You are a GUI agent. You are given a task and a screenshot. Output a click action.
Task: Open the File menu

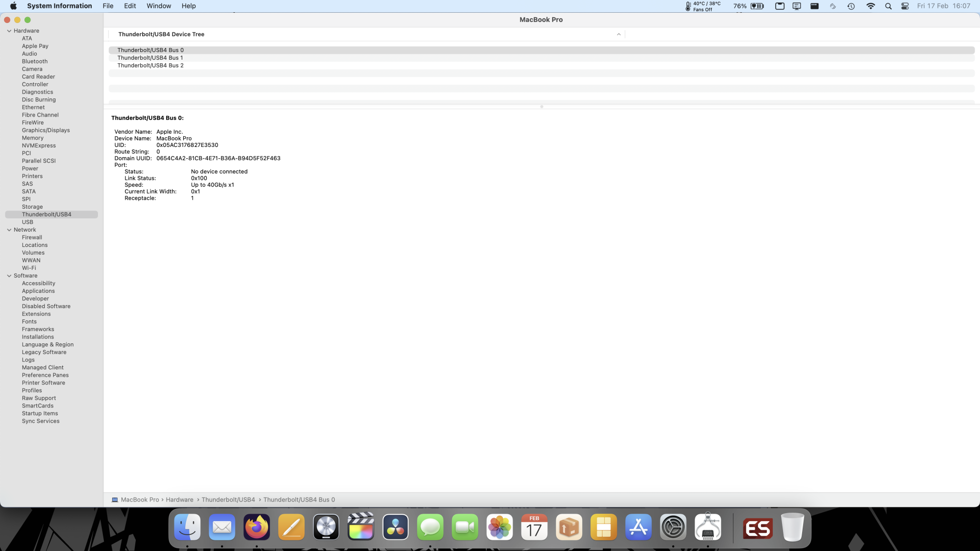pos(108,6)
